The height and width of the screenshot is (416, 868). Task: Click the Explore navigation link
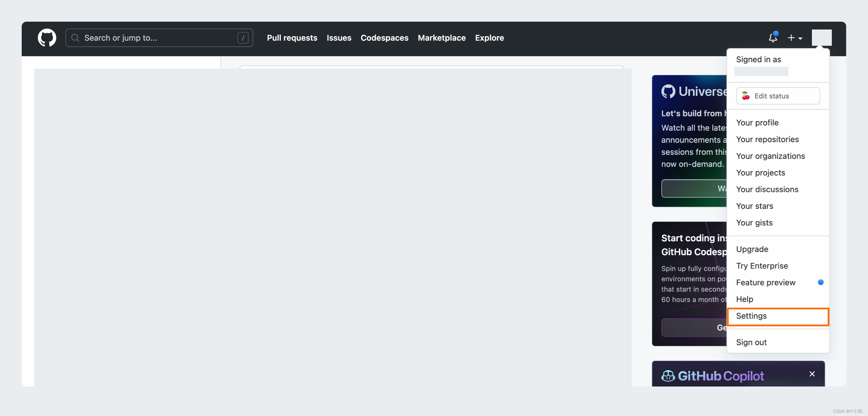tap(489, 38)
